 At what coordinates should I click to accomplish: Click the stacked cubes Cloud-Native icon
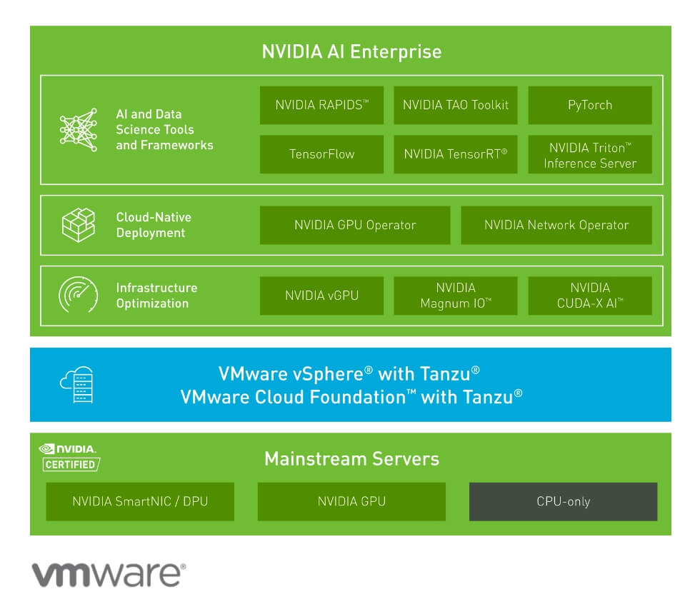tap(79, 225)
